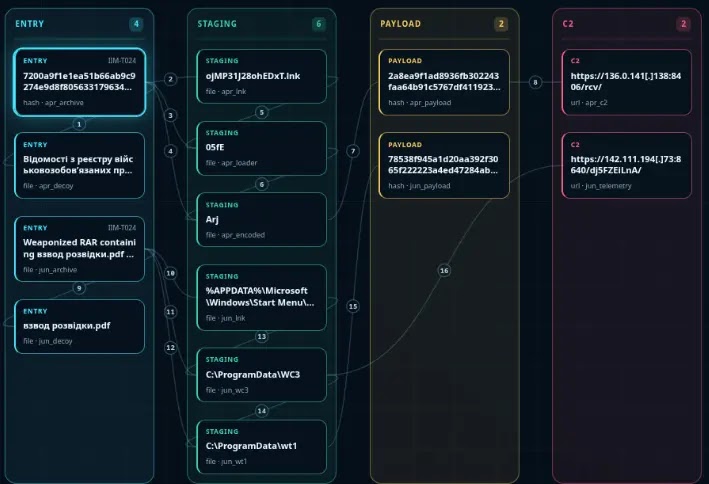Select the Weaponized RAR jun_archive card

click(80, 249)
